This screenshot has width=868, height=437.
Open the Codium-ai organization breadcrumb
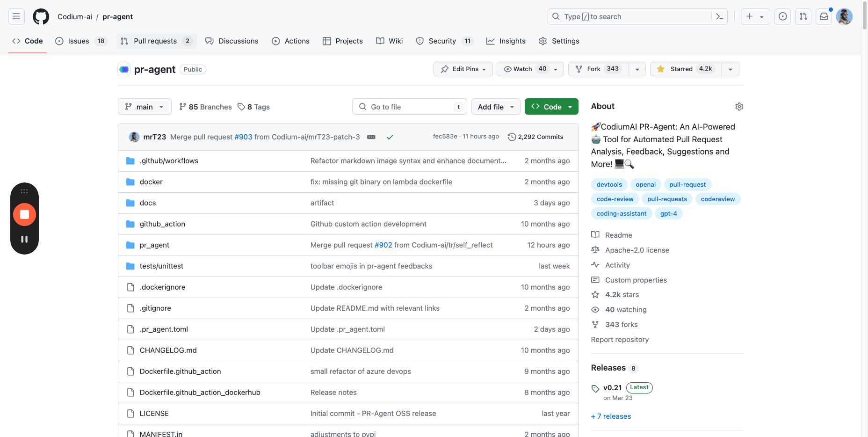pos(75,16)
